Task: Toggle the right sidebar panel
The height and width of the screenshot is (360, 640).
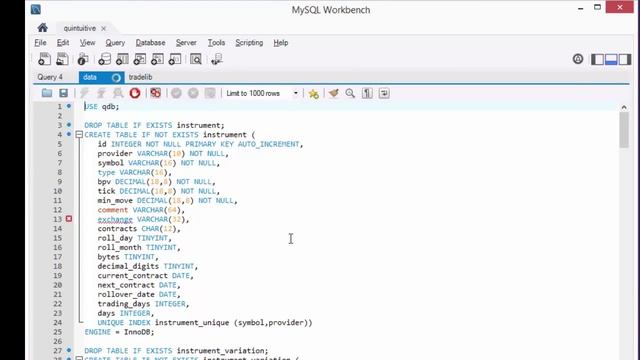Action: pyautogui.click(x=624, y=59)
